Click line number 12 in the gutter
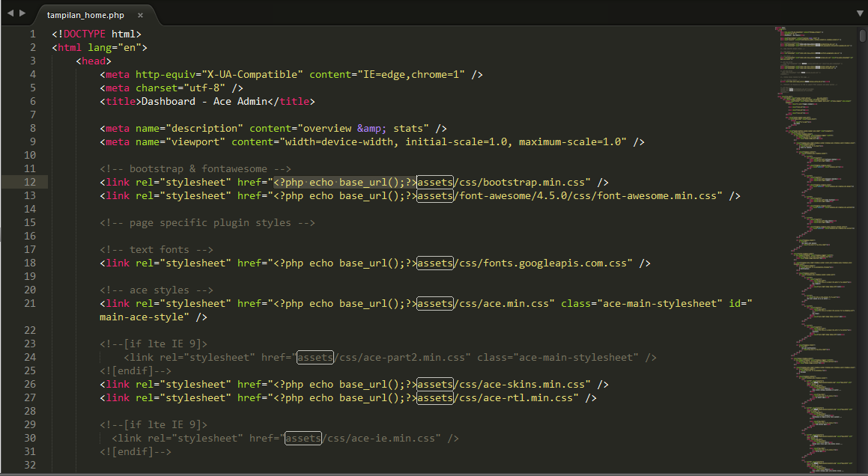 coord(30,182)
